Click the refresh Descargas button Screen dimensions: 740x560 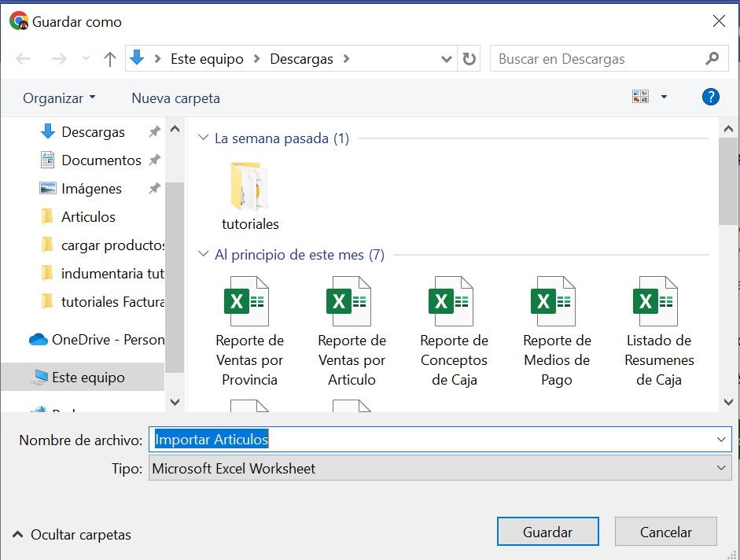pos(469,59)
